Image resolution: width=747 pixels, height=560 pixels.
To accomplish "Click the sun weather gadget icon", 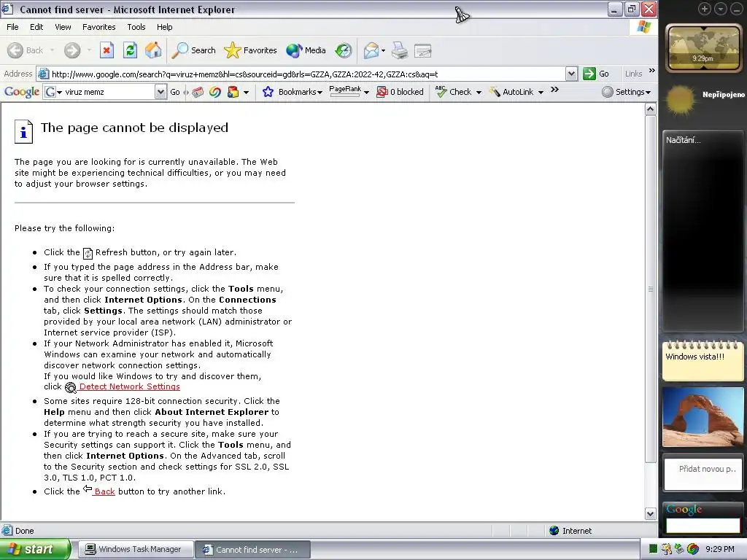I will pos(681,100).
